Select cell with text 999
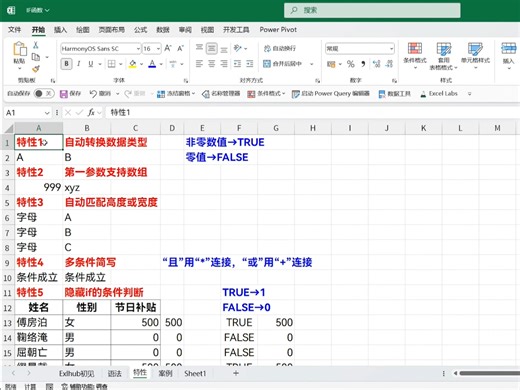This screenshot has height=390, width=520. click(39, 187)
